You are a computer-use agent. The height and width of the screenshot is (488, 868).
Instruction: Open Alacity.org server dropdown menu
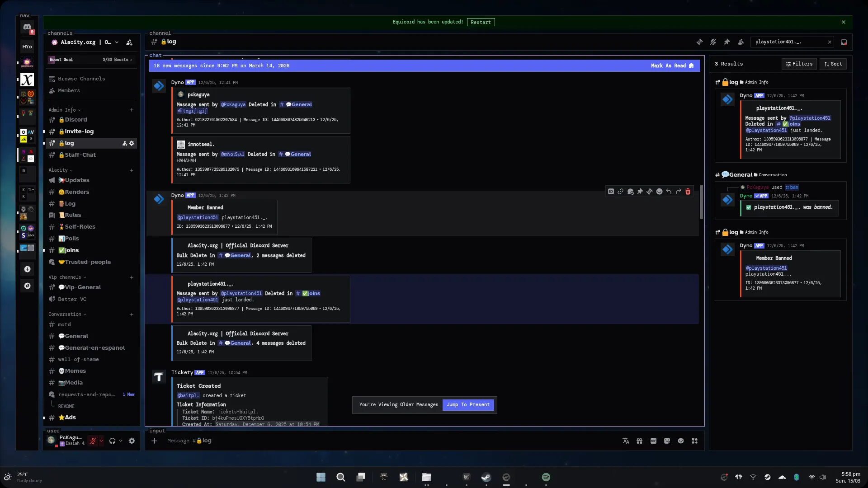pos(116,42)
